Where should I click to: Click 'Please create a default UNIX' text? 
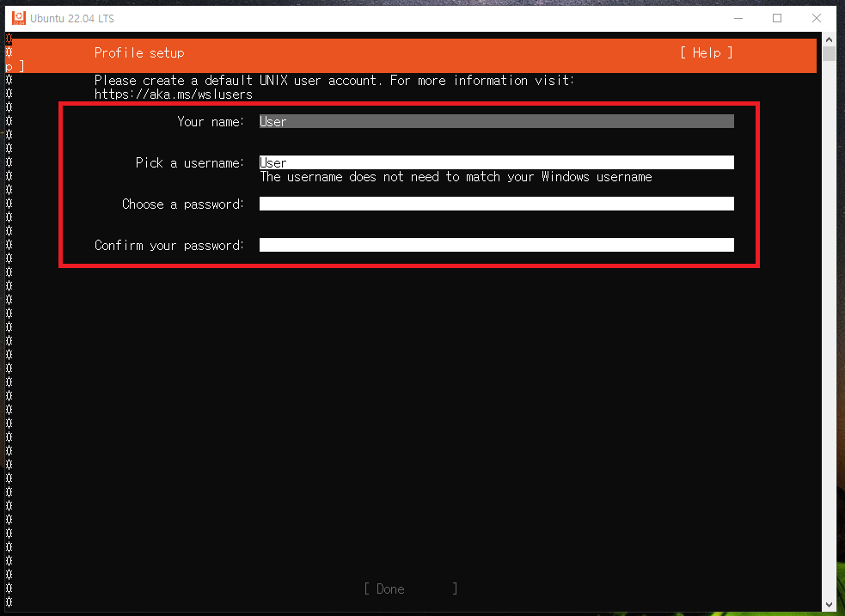tap(191, 80)
